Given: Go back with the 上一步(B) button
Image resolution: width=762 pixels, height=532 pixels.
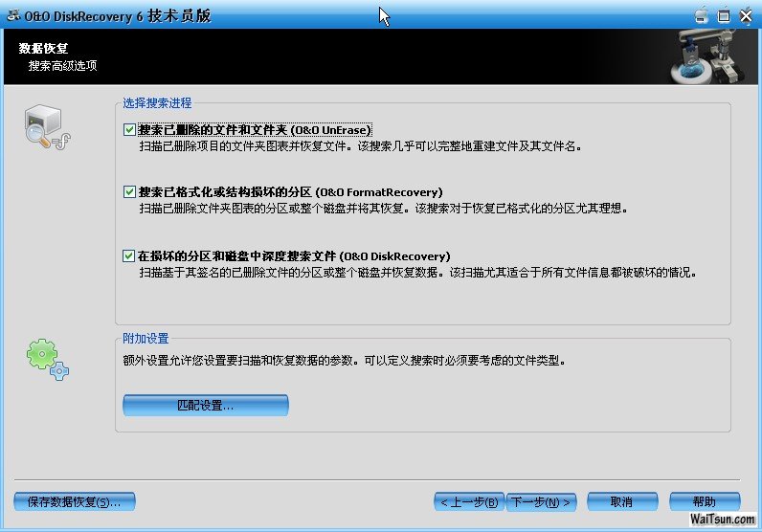Looking at the screenshot, I should coord(469,502).
